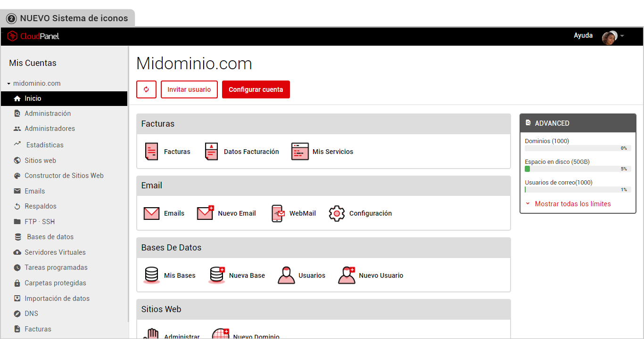Viewport: 644px width, 339px height.
Task: Click the Nuevo Usuario icon in Bases De Datos
Action: [347, 275]
